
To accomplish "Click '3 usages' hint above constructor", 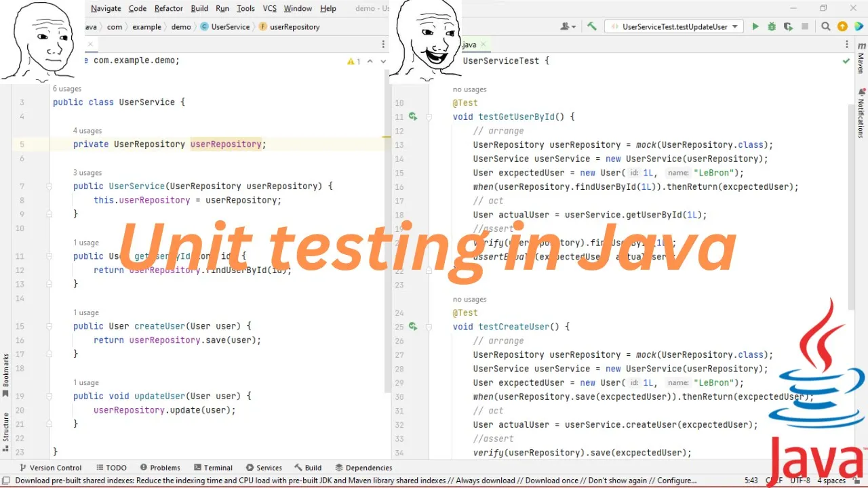I will tap(87, 173).
